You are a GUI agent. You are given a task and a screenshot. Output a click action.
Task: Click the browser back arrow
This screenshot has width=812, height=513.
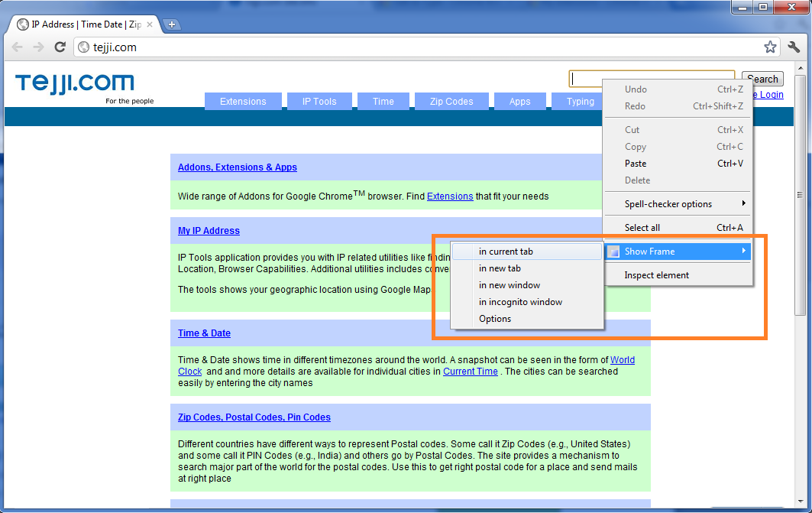pyautogui.click(x=17, y=47)
